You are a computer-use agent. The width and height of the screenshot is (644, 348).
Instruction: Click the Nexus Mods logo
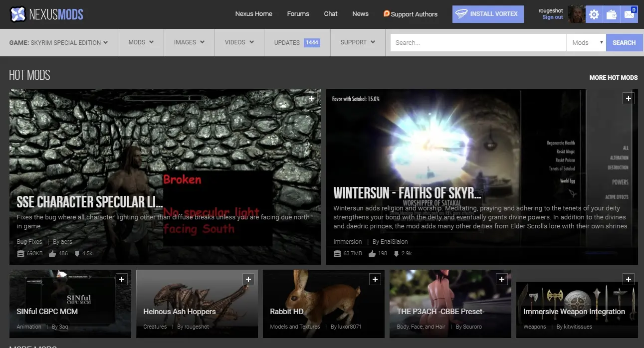[x=46, y=14]
